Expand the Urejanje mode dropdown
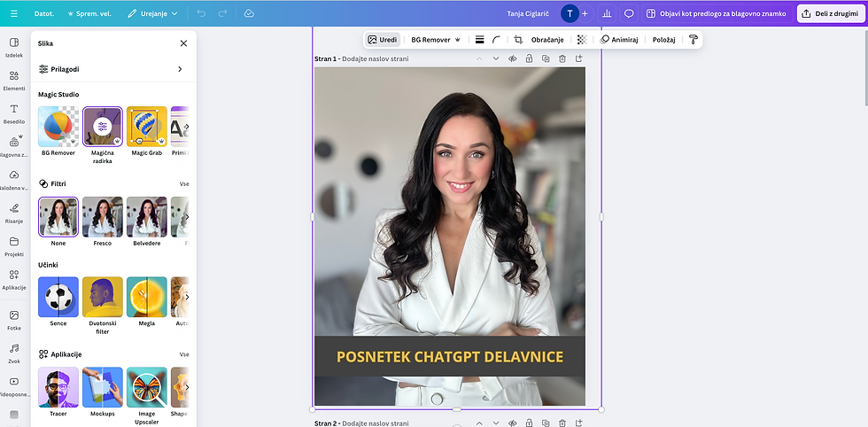 (152, 13)
